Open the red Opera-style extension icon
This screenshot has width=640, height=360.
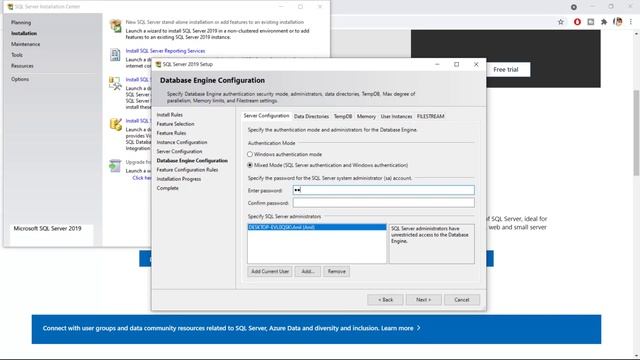[x=577, y=22]
